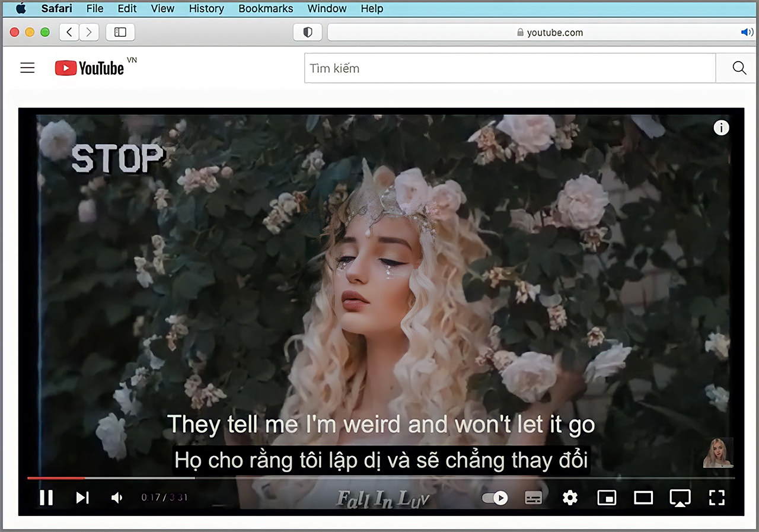The image size is (759, 532).
Task: Open the AirPlay button
Action: coord(680,498)
